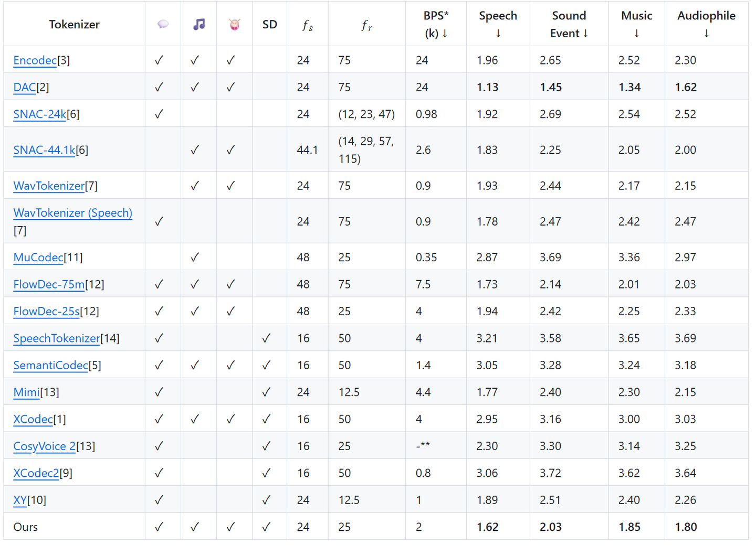
Task: Click the CosyVoice 2 link
Action: point(45,446)
